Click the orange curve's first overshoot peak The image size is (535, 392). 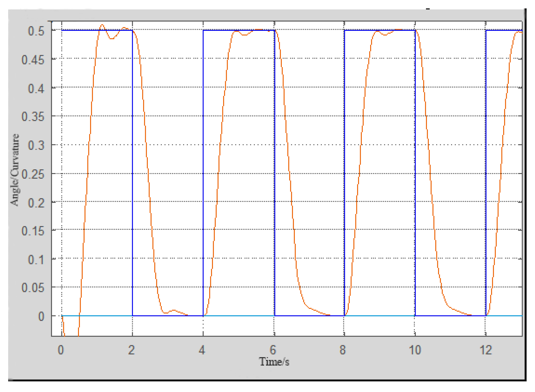click(x=102, y=25)
